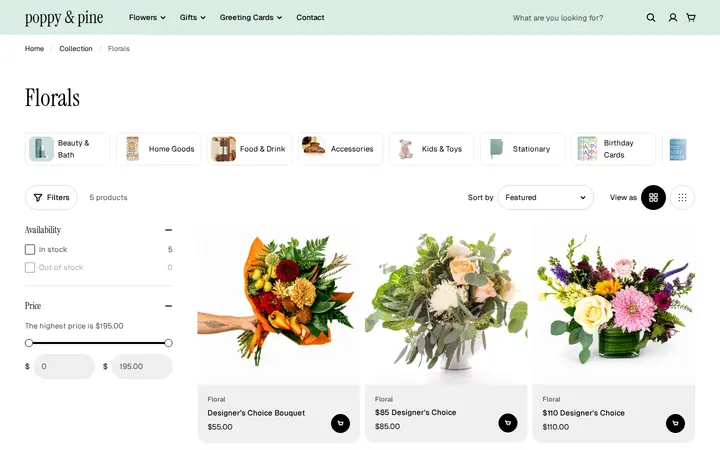Click the Florals breadcrumb text
Screen dimensions: 720x450
[x=118, y=49]
